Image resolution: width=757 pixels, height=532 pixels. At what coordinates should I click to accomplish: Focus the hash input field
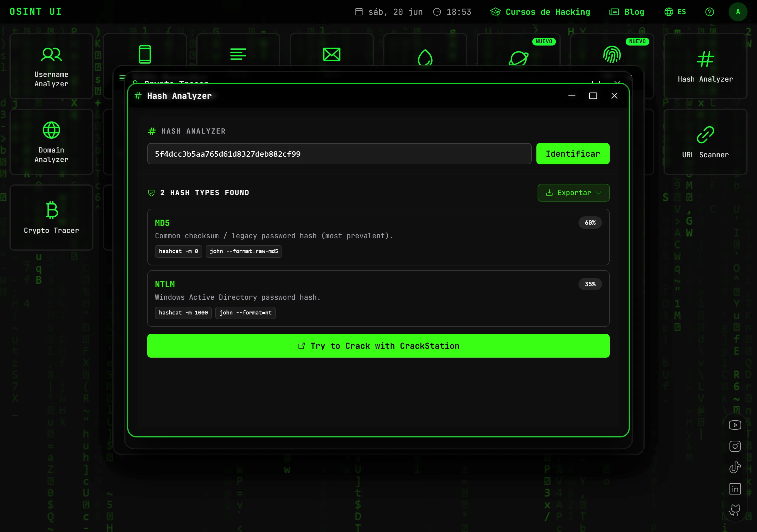pos(339,154)
